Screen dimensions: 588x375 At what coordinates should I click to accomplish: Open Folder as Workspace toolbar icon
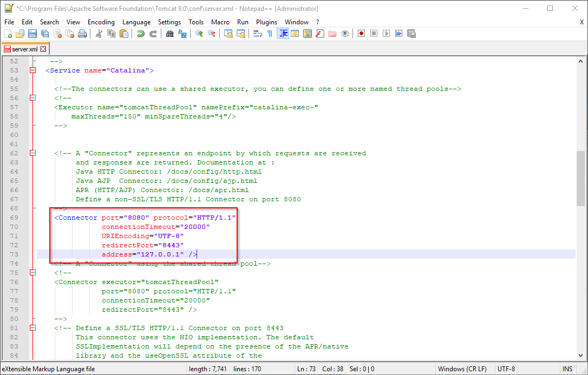coord(332,34)
